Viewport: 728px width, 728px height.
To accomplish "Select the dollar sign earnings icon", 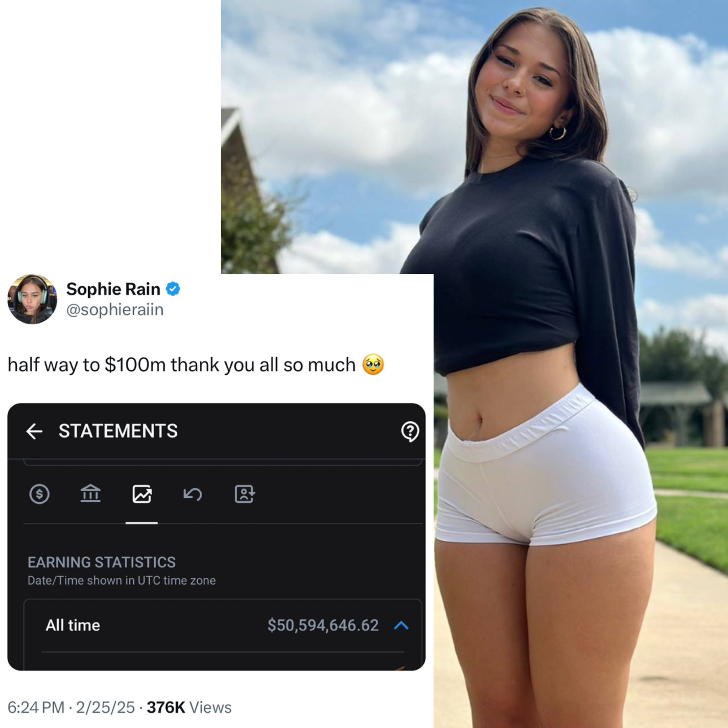I will click(39, 494).
